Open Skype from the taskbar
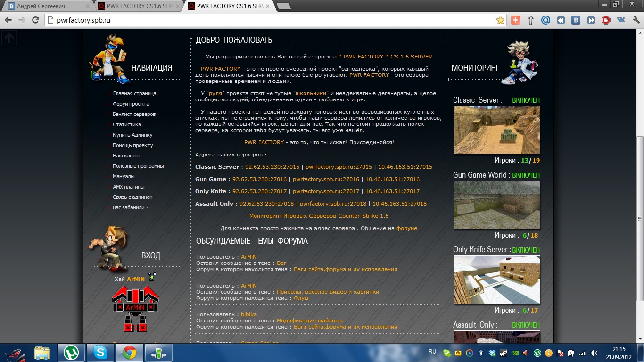 (100, 353)
